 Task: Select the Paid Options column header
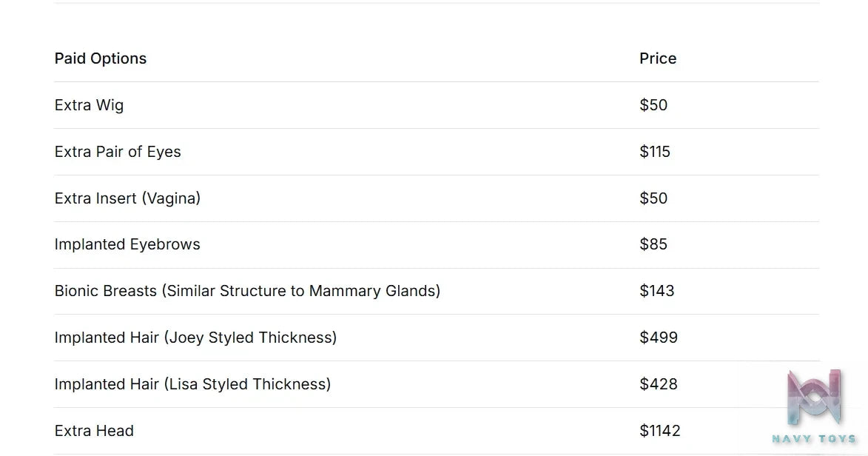(x=100, y=58)
